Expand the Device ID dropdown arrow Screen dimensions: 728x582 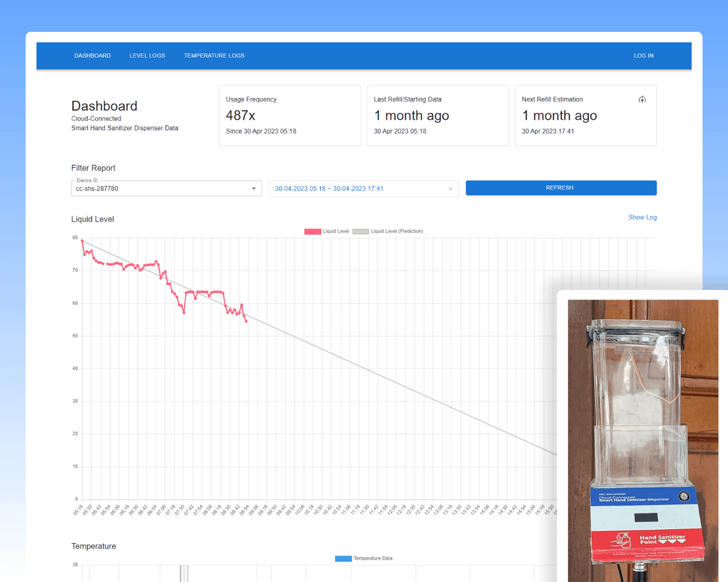click(x=253, y=189)
